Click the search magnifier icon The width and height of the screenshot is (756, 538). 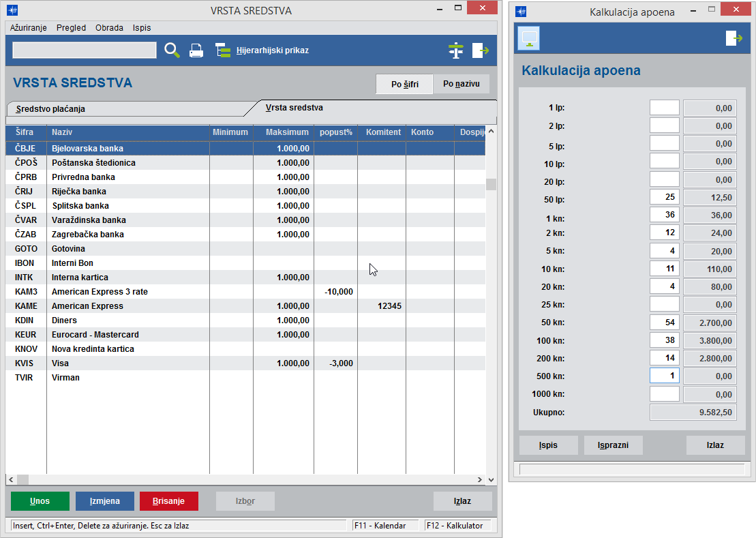172,50
